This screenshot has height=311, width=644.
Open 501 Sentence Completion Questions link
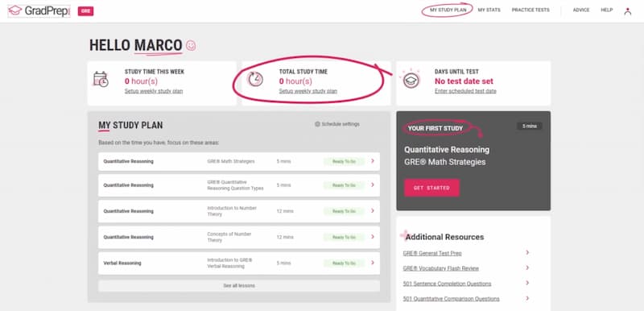(447, 284)
